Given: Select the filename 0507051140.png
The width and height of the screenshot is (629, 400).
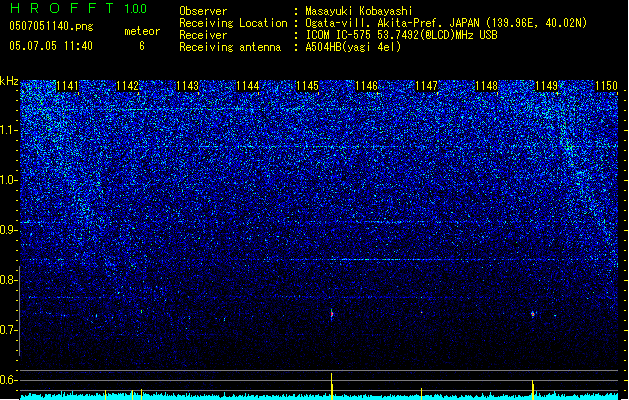Looking at the screenshot, I should point(51,26).
